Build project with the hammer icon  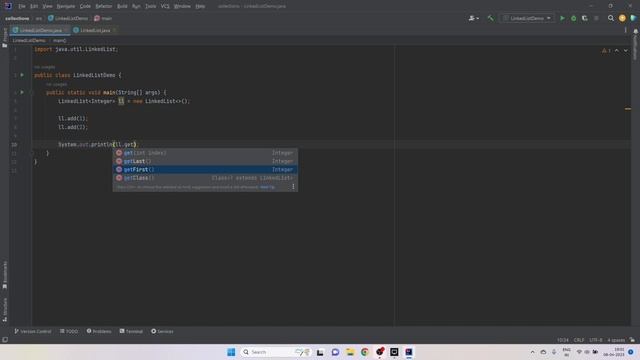(x=491, y=18)
